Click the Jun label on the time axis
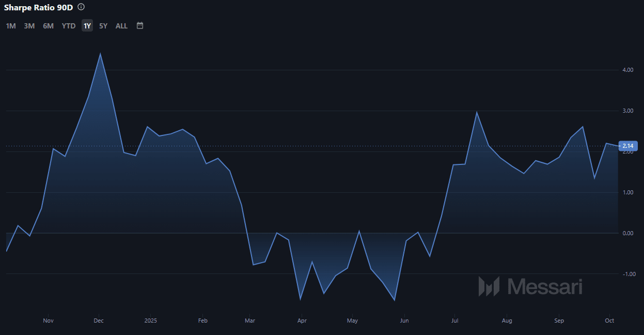Viewport: 644px width, 335px height. (404, 321)
